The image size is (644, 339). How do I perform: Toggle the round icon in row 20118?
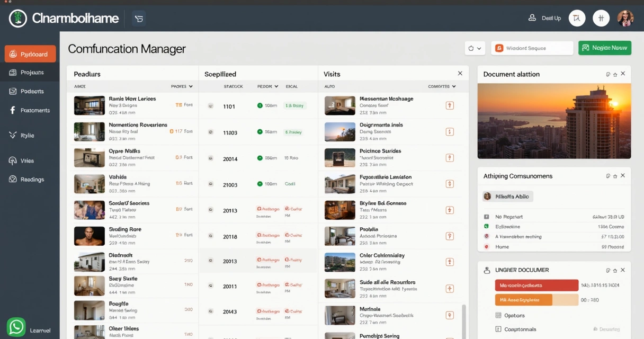click(x=211, y=236)
